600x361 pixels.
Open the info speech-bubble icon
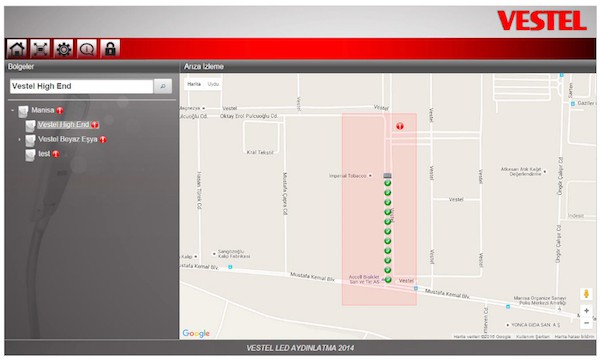tap(87, 49)
